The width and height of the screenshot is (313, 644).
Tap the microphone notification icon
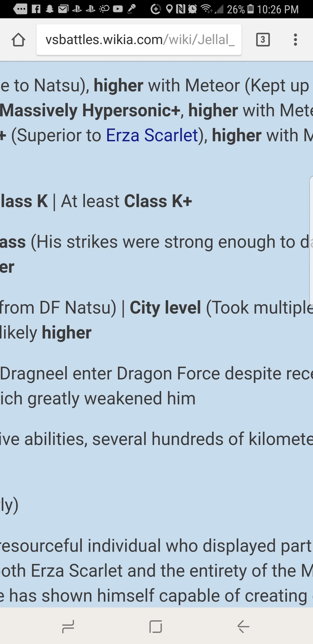click(x=132, y=9)
